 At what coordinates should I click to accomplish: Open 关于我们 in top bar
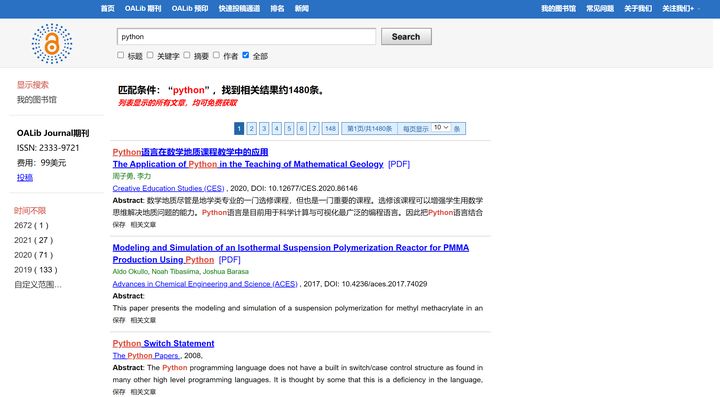(638, 8)
